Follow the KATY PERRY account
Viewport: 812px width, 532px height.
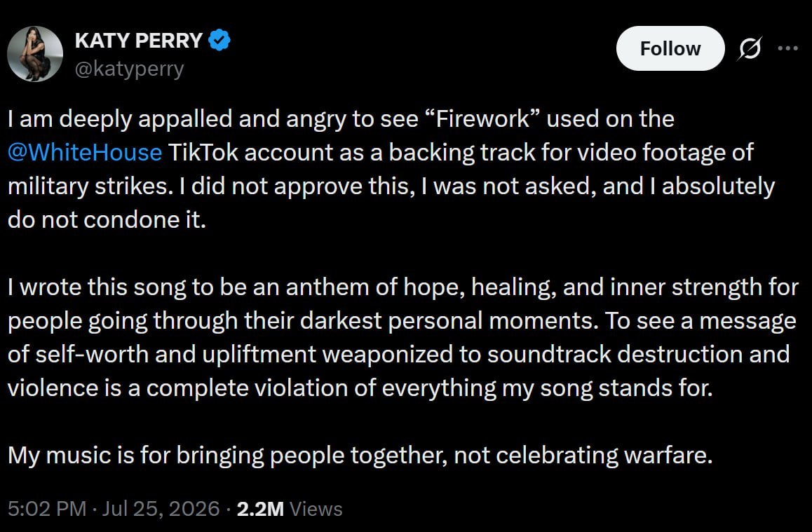click(x=670, y=48)
